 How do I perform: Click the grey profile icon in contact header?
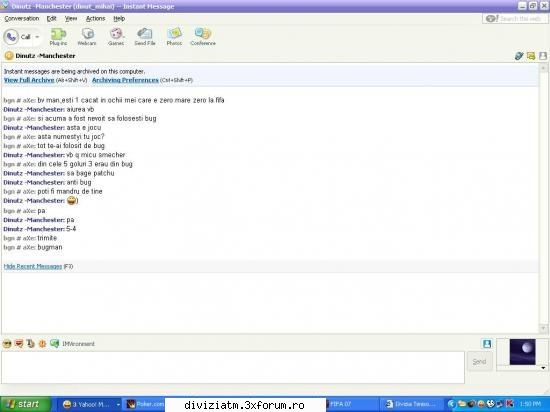tap(543, 56)
